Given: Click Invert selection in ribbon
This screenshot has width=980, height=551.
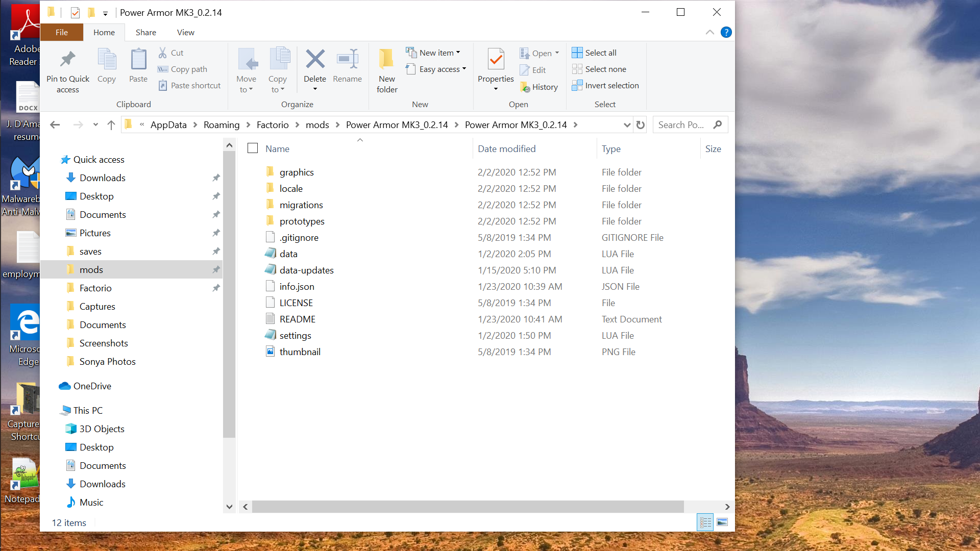Looking at the screenshot, I should click(x=605, y=85).
